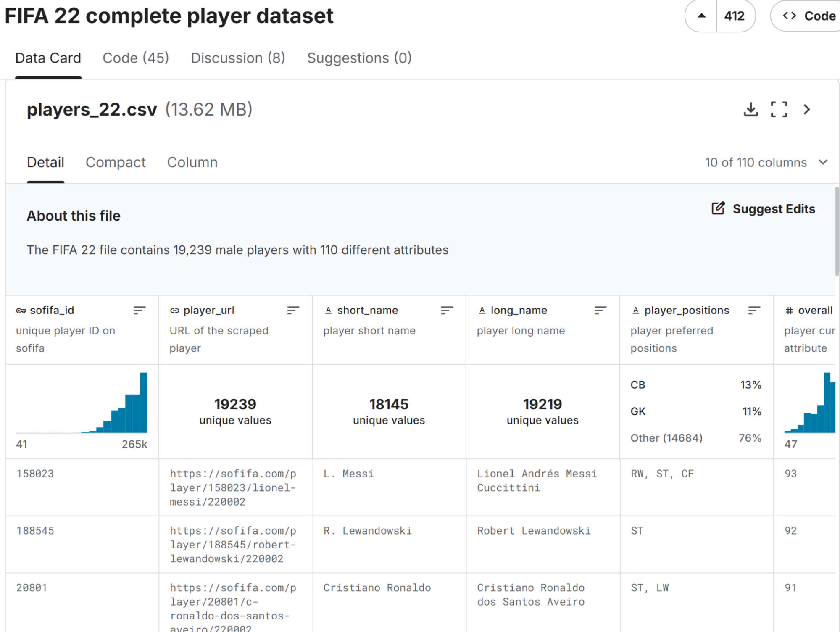This screenshot has width=840, height=632.
Task: Open the fullscreen view of the dataset table
Action: 779,110
